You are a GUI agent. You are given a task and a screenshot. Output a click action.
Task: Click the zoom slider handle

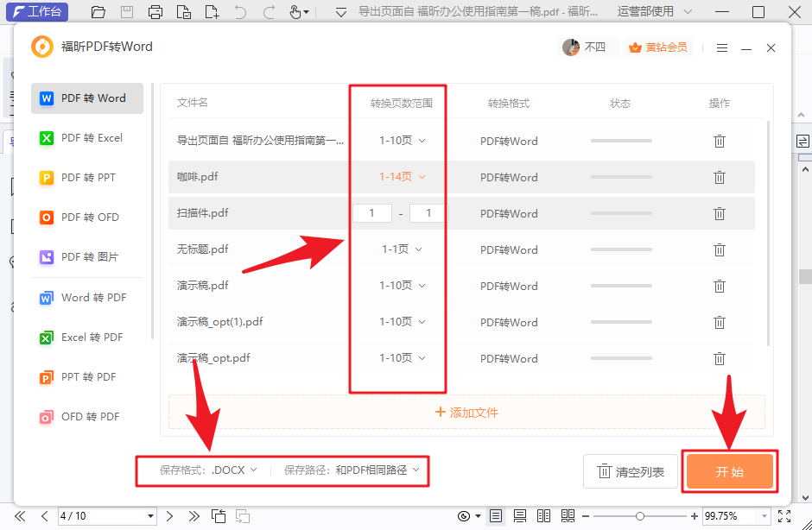click(x=641, y=515)
